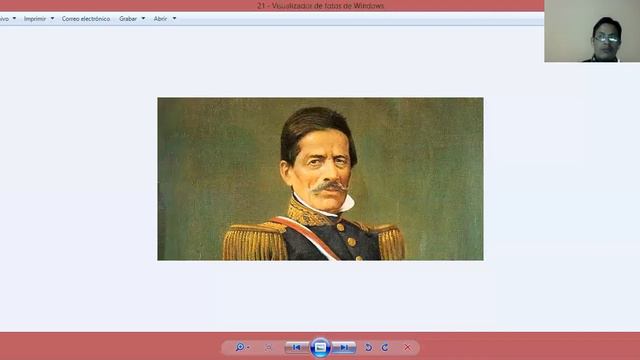Delete the photo with the red X
The image size is (640, 360).
[407, 347]
